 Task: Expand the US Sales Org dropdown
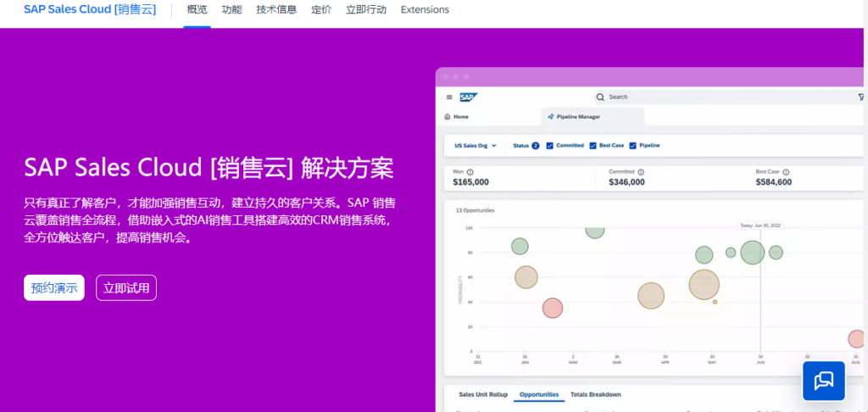(x=476, y=146)
